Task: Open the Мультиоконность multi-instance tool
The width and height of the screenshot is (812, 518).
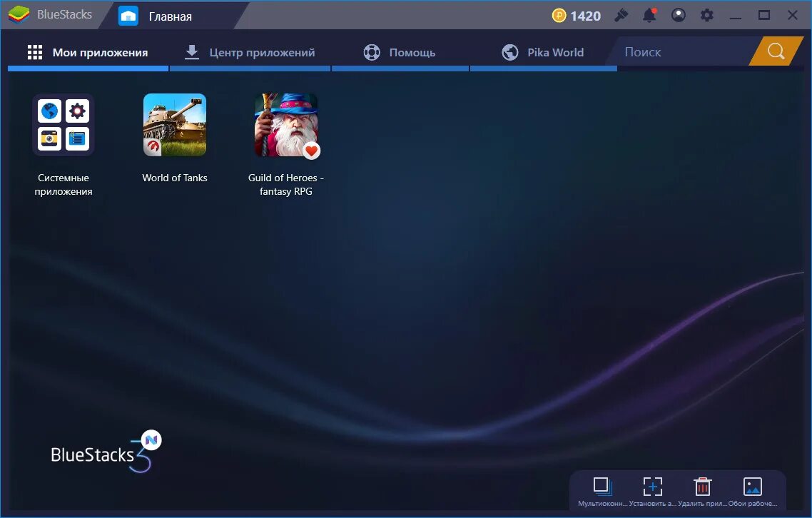Action: (x=602, y=487)
